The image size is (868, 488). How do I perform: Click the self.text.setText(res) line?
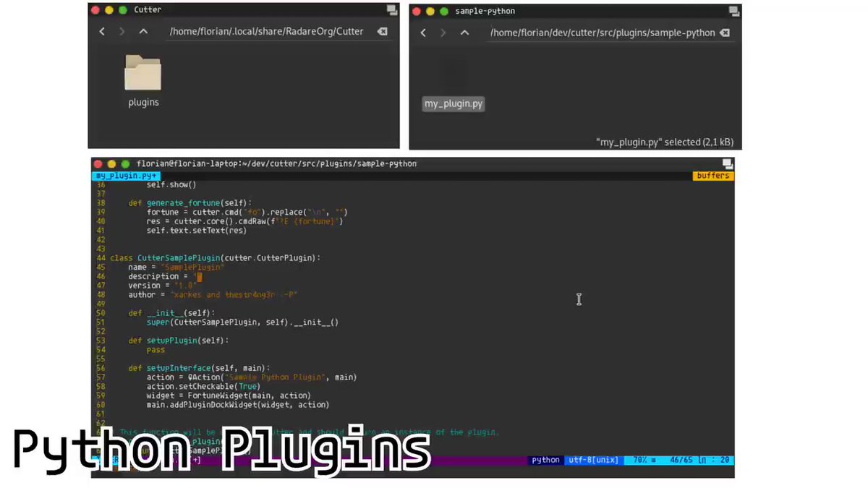(x=196, y=231)
